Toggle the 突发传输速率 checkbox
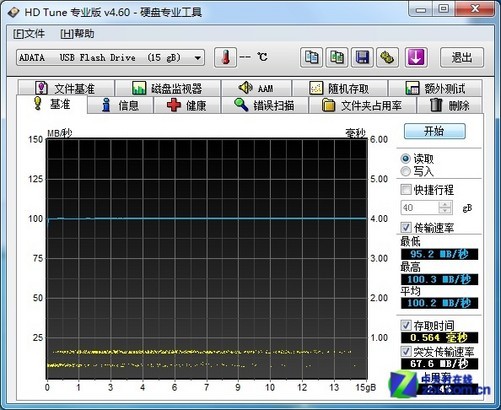This screenshot has width=501, height=410. (406, 351)
